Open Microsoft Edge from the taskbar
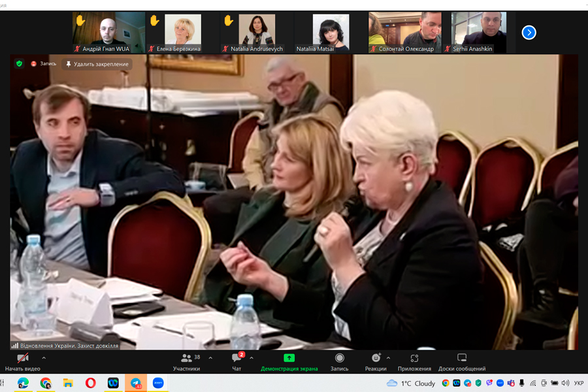The height and width of the screenshot is (392, 588). point(23,383)
